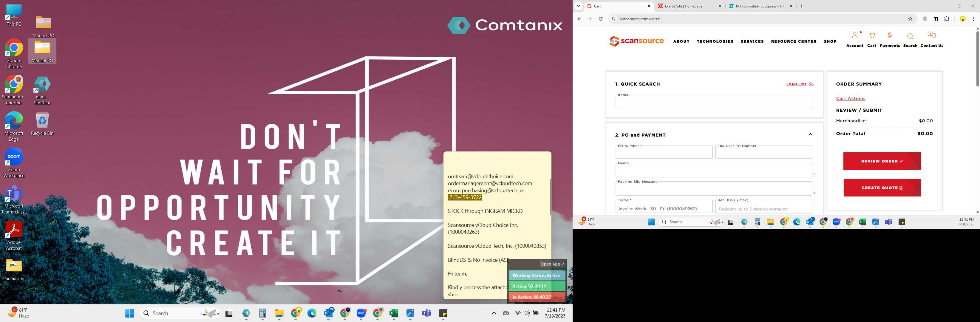Select the This PC desktop icon
This screenshot has width=980, height=322.
pos(14,16)
